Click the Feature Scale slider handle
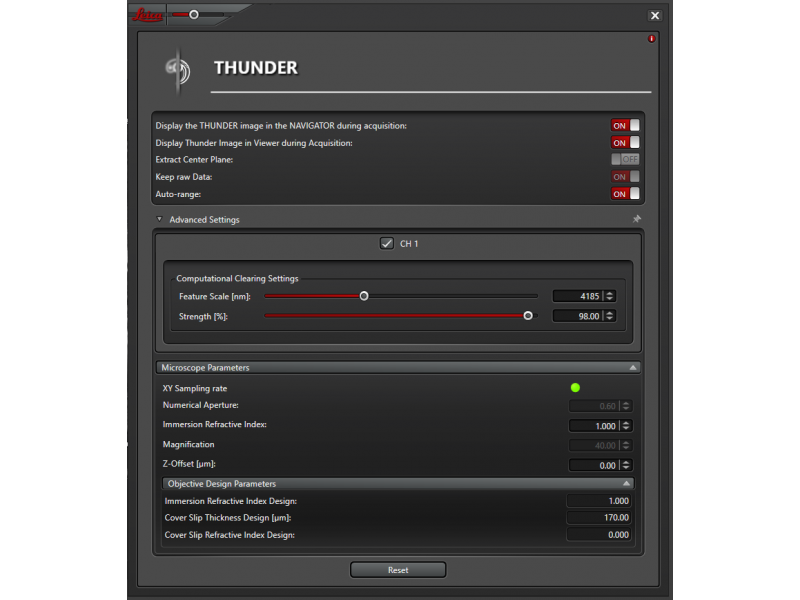Viewport: 800px width, 600px height. [x=364, y=296]
